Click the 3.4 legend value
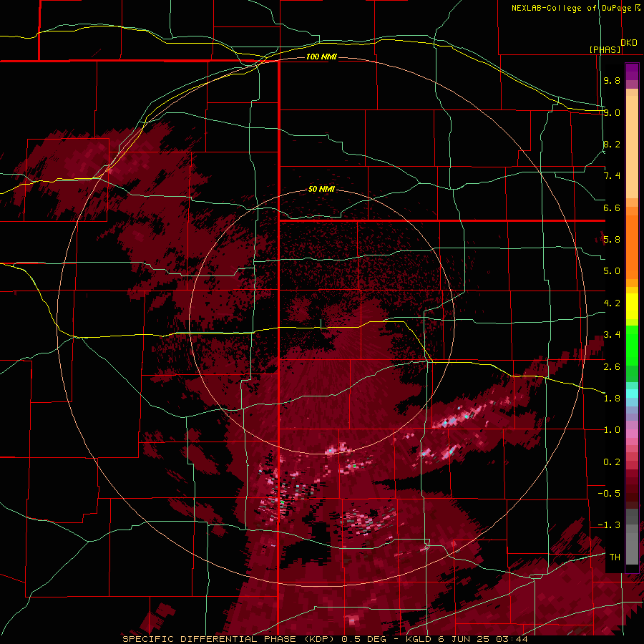Viewport: 644px width, 644px height. point(612,335)
